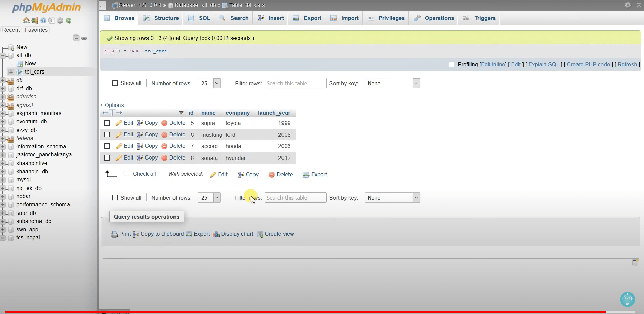Enable Profiling for the query
Screen dimensions: 644x314
click(452, 64)
